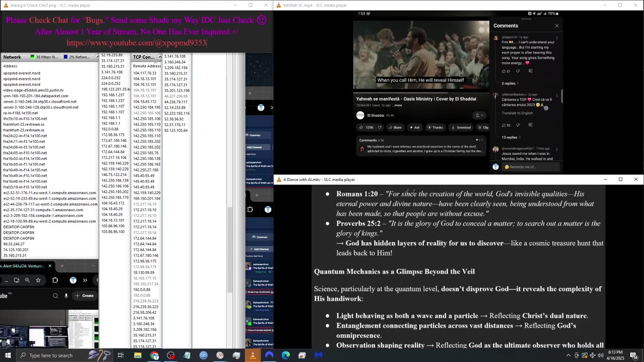Dislike the video next to 109K
This screenshot has width=644, height=362.
click(380, 127)
